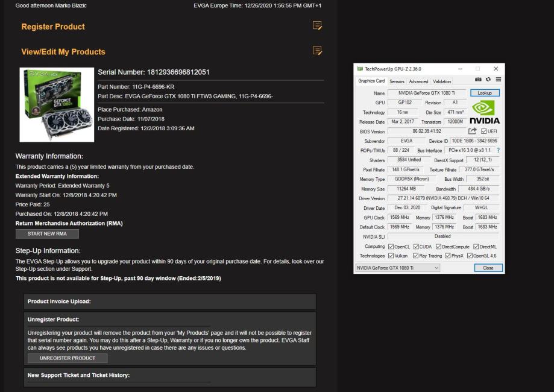
Task: Click the Bandwidth 484.4 GB/s field
Action: click(479, 189)
